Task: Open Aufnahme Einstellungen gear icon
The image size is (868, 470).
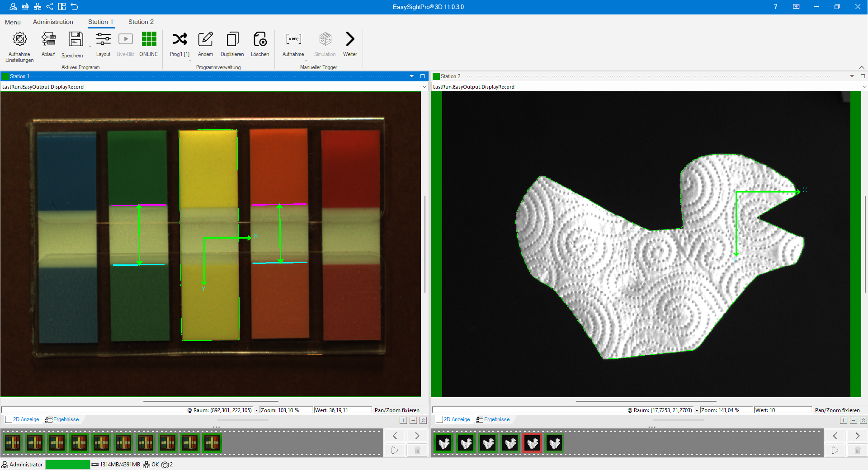Action: tap(19, 40)
